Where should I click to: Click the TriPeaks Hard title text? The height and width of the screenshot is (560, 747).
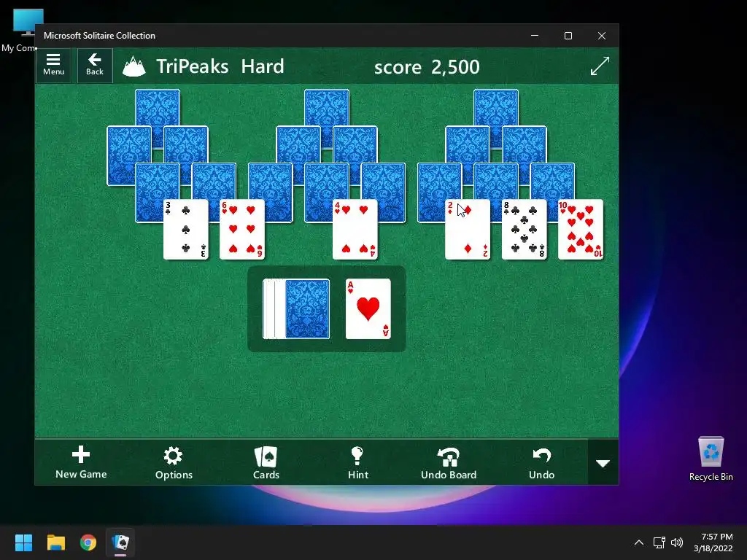pyautogui.click(x=220, y=66)
